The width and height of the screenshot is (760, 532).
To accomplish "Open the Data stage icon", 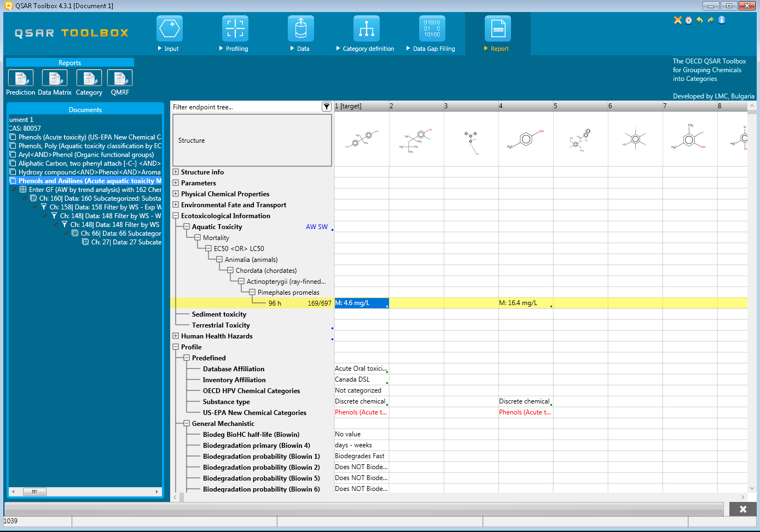I will coord(300,29).
